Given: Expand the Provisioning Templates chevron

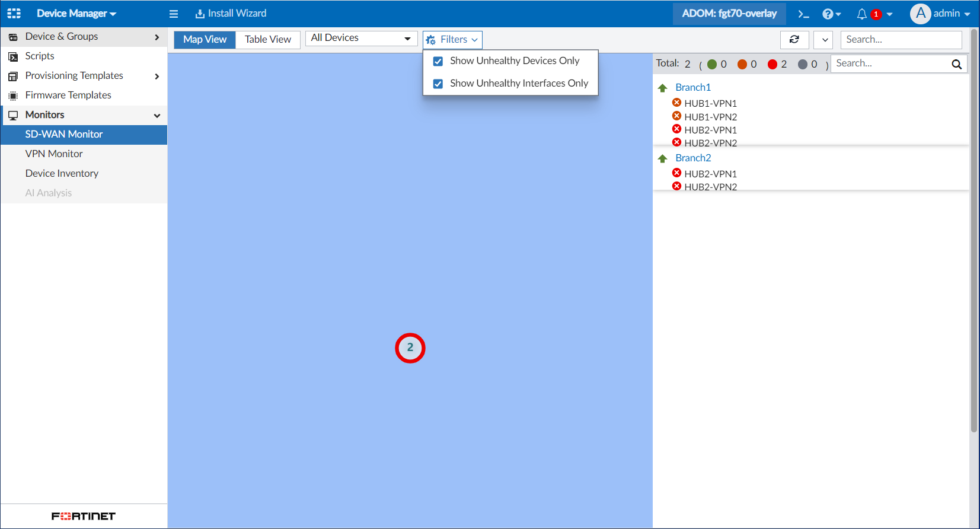Looking at the screenshot, I should pyautogui.click(x=157, y=77).
